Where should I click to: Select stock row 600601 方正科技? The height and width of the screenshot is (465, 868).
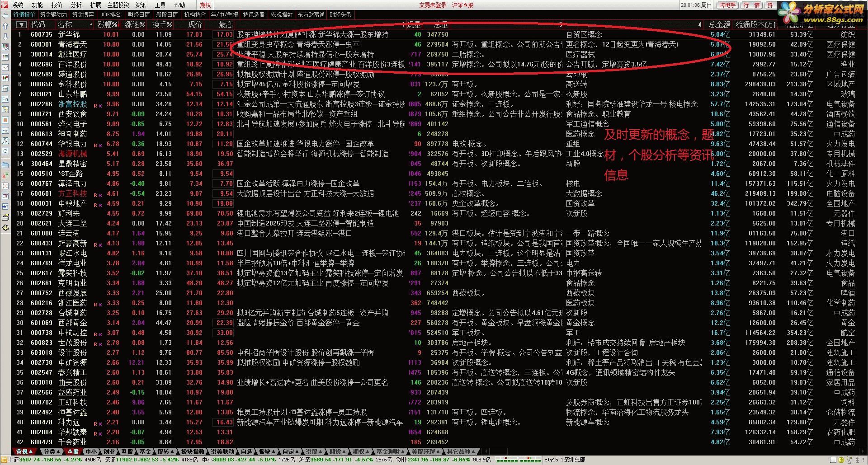[434, 193]
